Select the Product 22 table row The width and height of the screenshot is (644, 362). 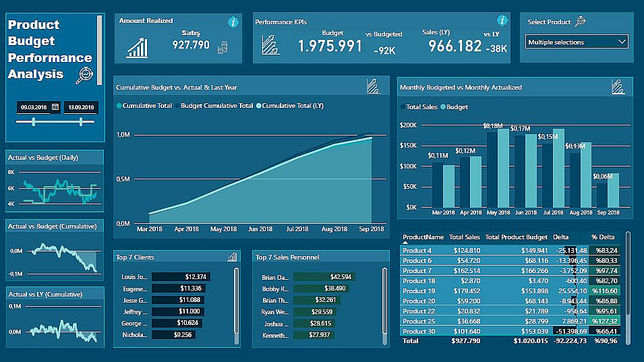tap(510, 311)
